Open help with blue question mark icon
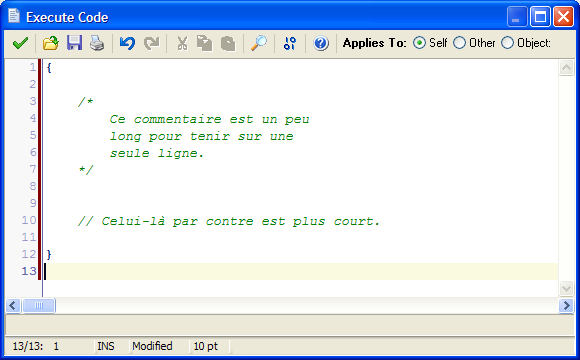The height and width of the screenshot is (360, 580). point(321,43)
